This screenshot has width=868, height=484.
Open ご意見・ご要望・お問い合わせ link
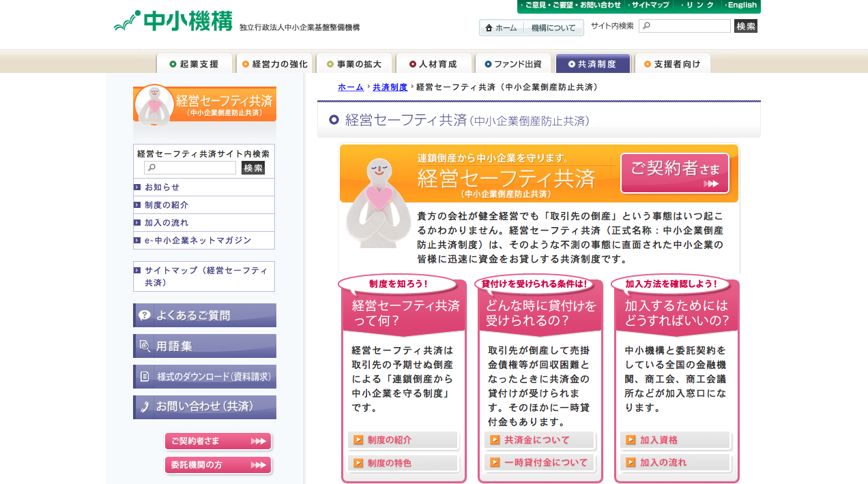(572, 5)
